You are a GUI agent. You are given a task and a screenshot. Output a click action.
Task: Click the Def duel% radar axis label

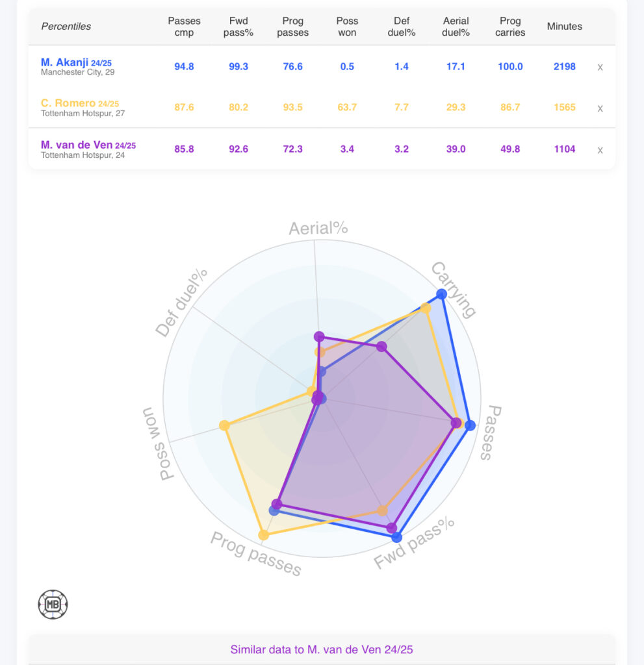[x=181, y=302]
